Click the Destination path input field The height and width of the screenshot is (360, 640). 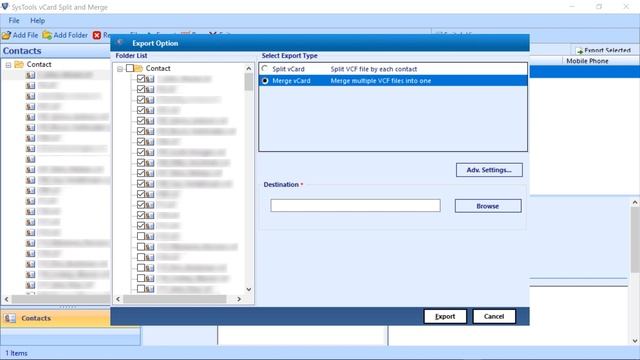(355, 205)
